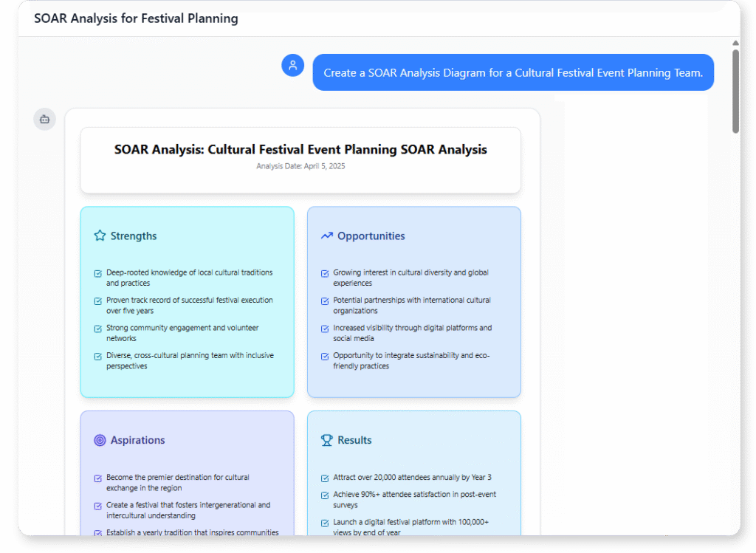Check the 'Attract over 20,000 attendees annually' item
The width and height of the screenshot is (756, 553).
coord(324,478)
